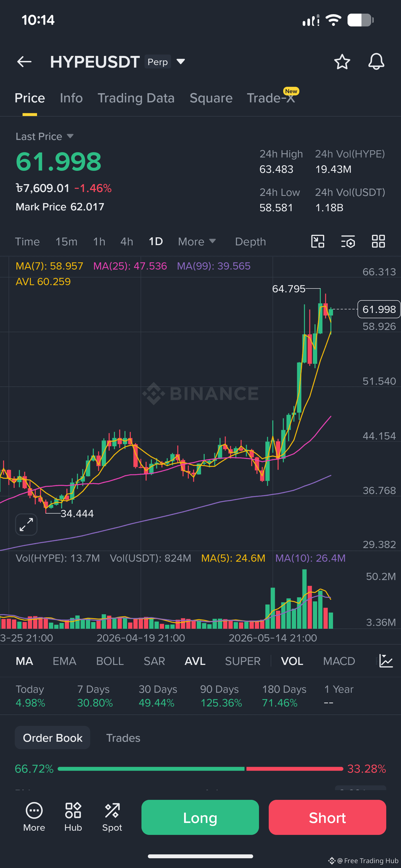Open the multi-chart grid layout icon
This screenshot has height=868, width=401.
(x=378, y=241)
